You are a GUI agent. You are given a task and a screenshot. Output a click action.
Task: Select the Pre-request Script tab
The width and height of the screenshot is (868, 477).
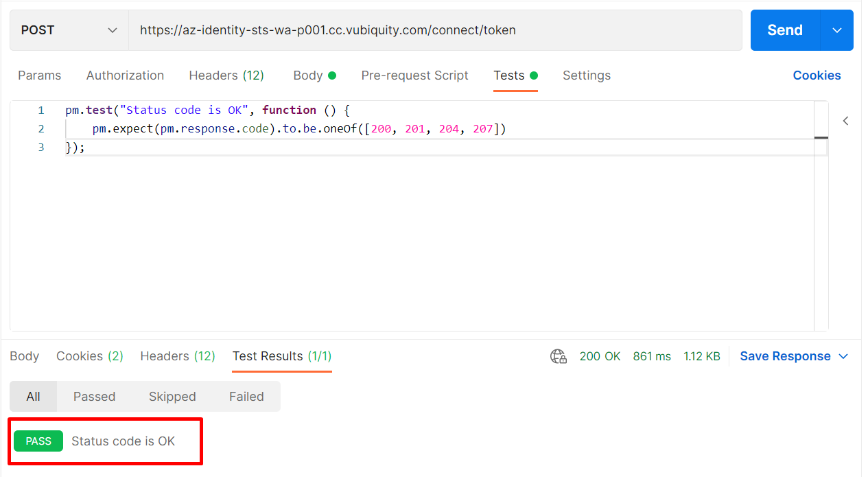pyautogui.click(x=414, y=75)
